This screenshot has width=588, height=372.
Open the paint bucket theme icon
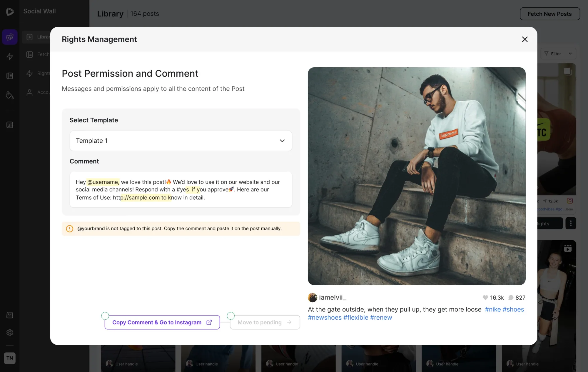[10, 95]
